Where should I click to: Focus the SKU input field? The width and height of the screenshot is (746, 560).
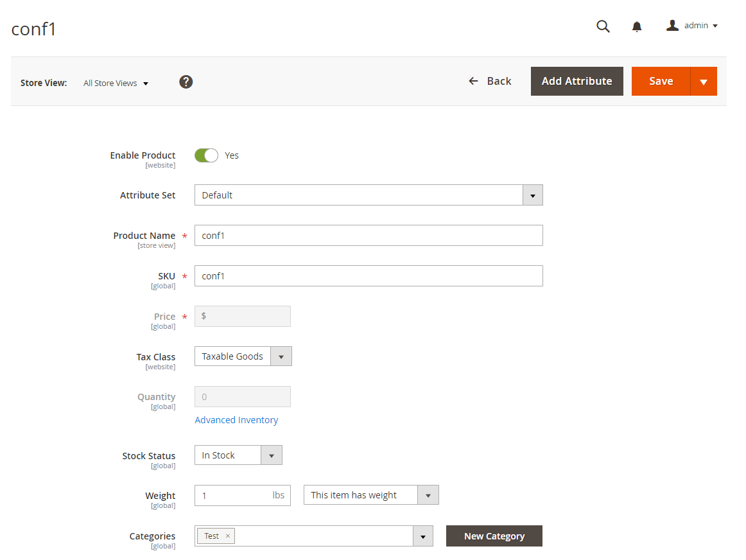coord(369,276)
